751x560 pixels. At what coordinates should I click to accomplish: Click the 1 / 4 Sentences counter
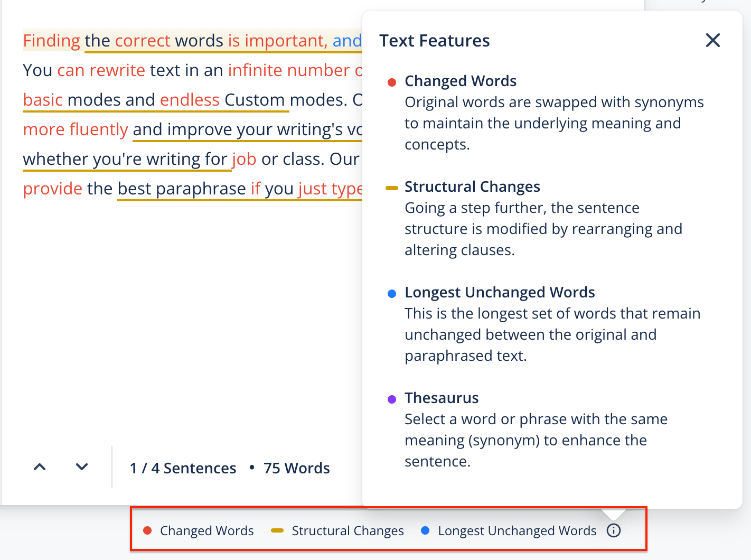[x=183, y=468]
